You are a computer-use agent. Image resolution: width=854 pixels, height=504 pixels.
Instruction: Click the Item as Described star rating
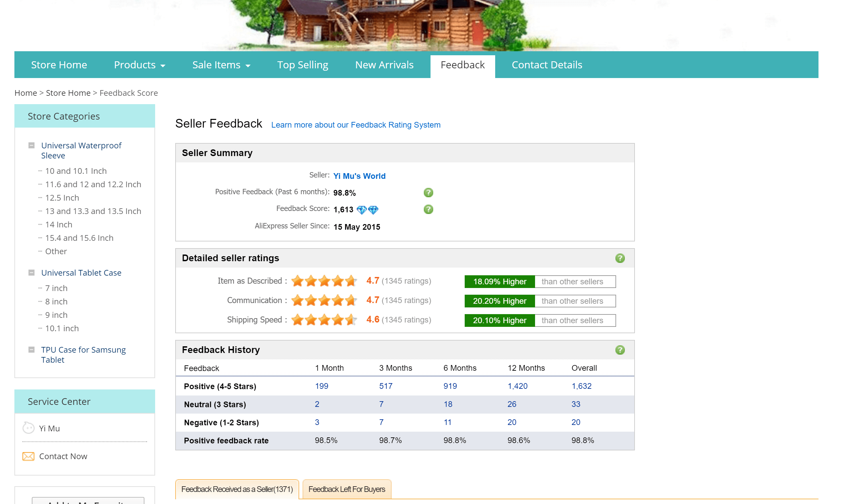[324, 281]
